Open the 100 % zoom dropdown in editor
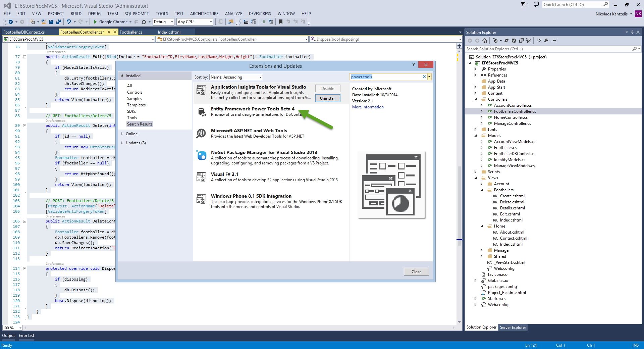 (12, 328)
